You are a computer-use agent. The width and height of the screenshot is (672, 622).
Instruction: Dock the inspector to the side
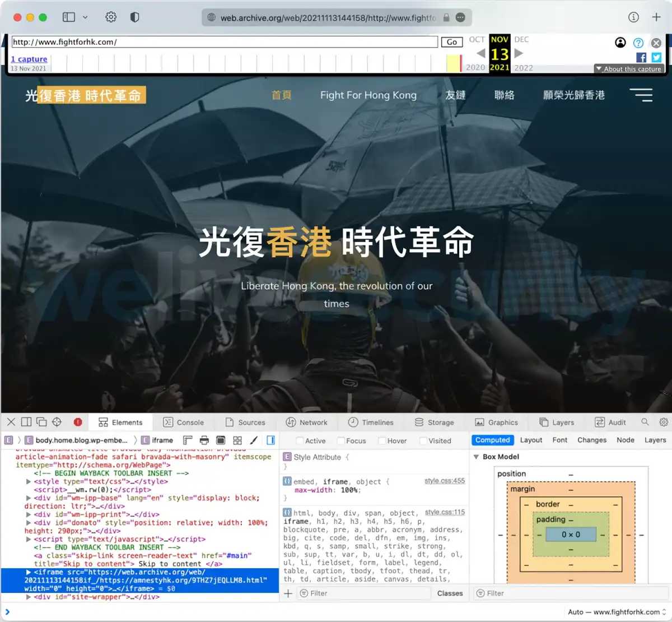click(26, 422)
